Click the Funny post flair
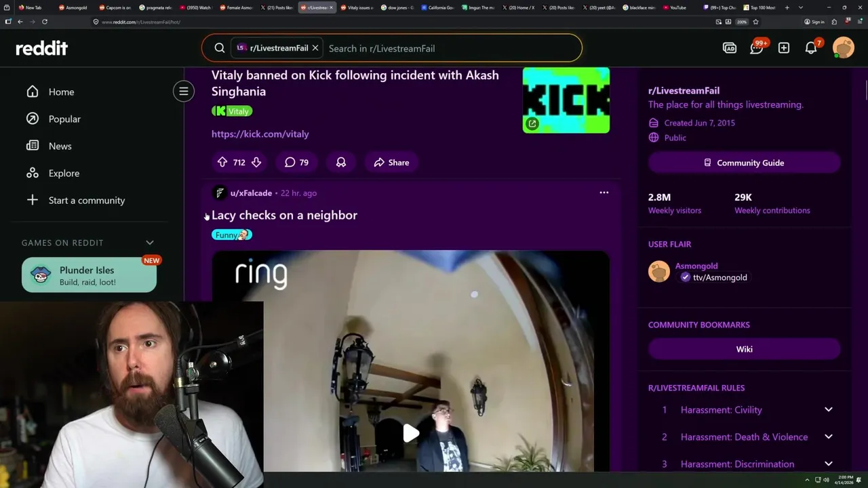 (x=232, y=235)
